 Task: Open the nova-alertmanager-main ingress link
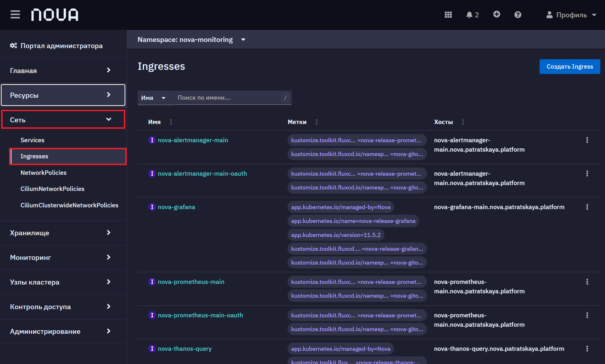193,140
